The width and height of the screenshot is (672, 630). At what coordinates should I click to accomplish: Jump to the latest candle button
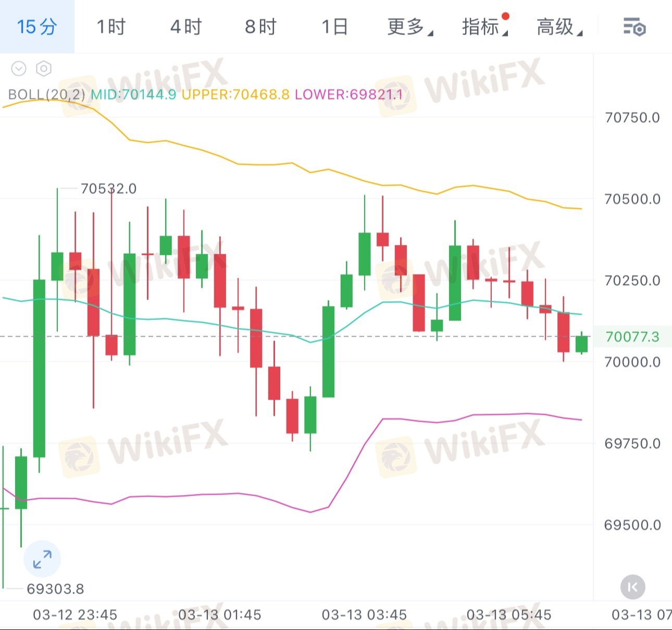click(633, 587)
